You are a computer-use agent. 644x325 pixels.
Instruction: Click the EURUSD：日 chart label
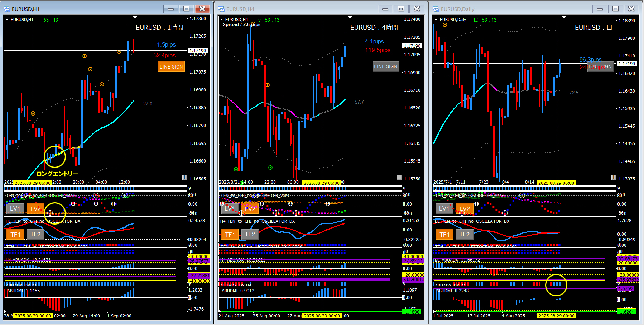593,28
